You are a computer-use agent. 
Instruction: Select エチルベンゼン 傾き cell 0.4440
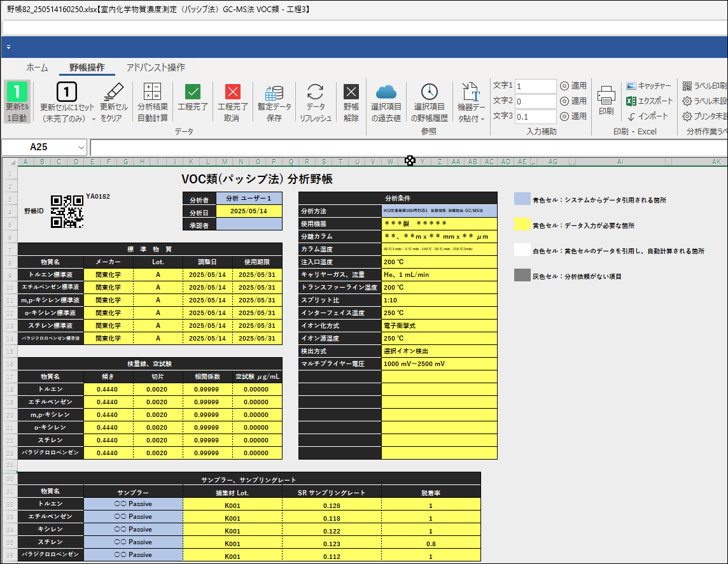108,402
